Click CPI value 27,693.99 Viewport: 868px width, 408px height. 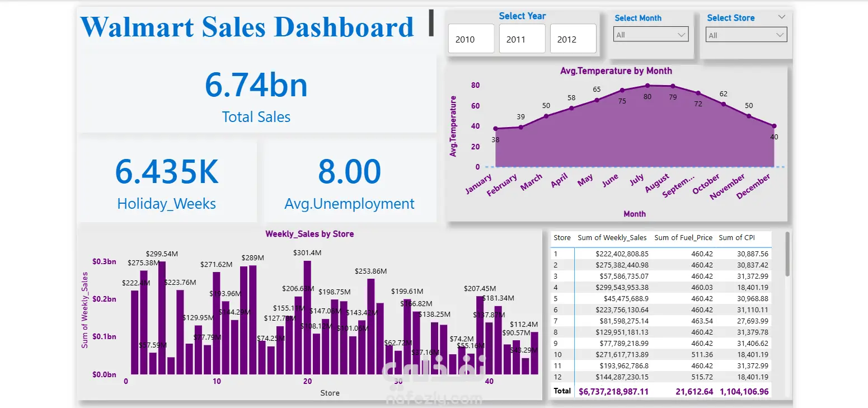pos(753,321)
